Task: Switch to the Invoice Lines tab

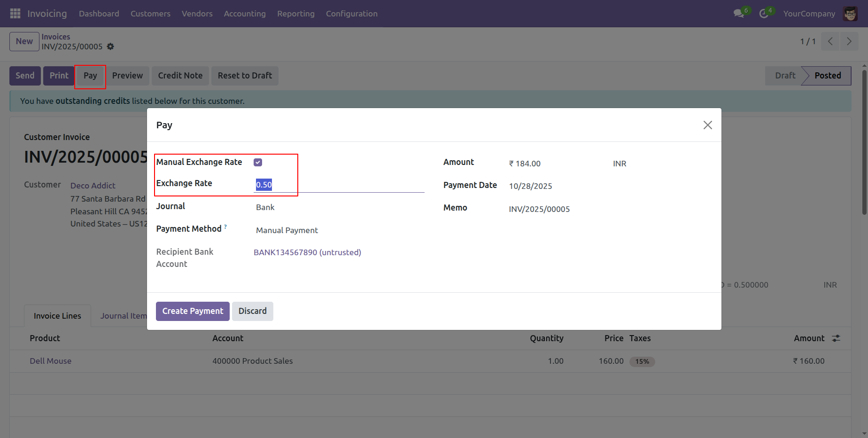Action: click(x=57, y=316)
